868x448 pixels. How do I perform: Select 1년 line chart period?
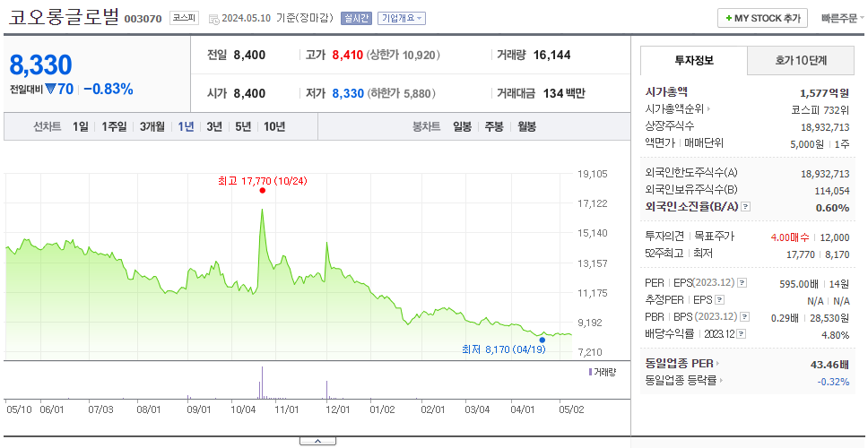point(186,126)
